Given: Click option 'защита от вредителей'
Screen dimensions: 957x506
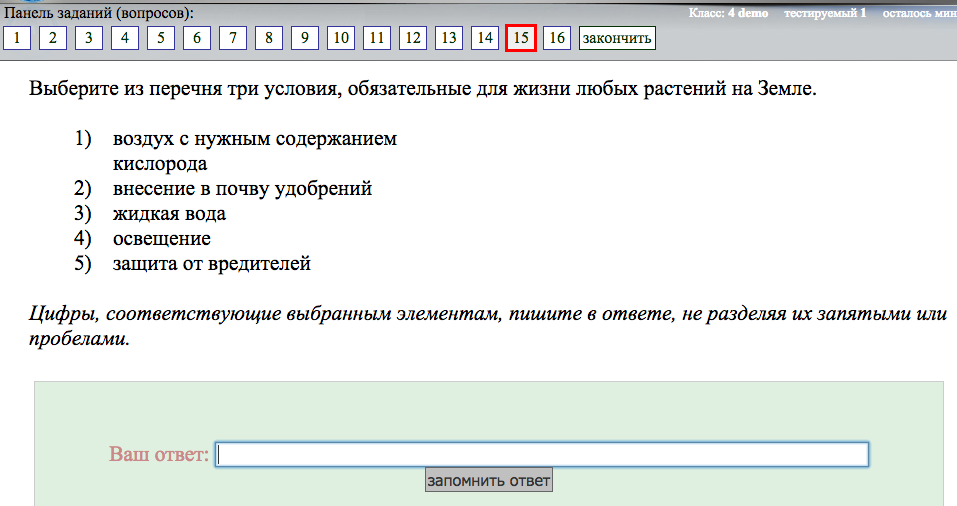Looking at the screenshot, I should [x=212, y=264].
